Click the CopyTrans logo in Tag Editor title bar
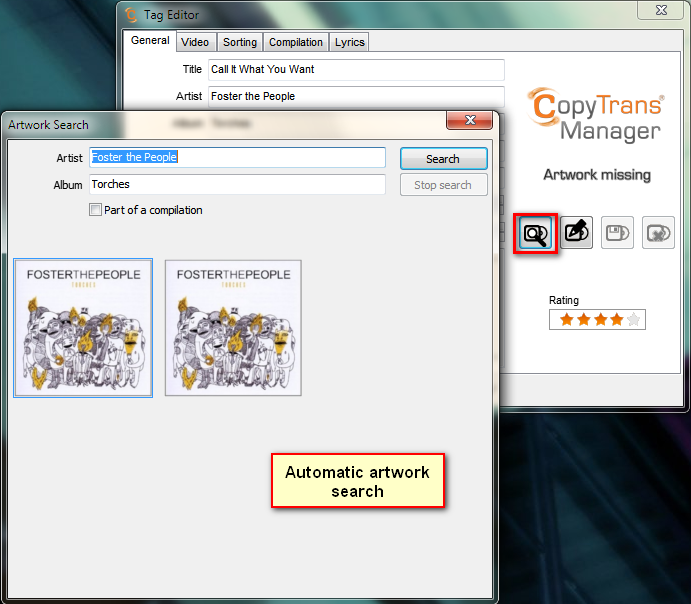 pos(131,15)
